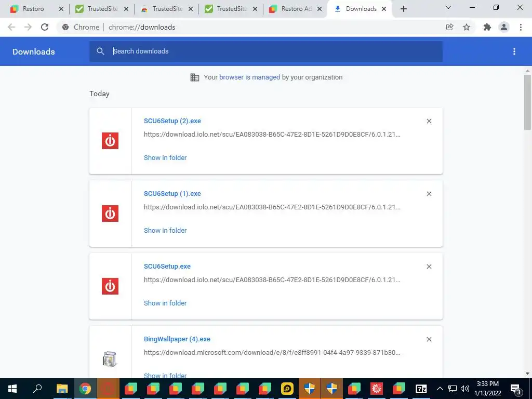
Task: Close the Restoro Ad tab
Action: point(320,9)
